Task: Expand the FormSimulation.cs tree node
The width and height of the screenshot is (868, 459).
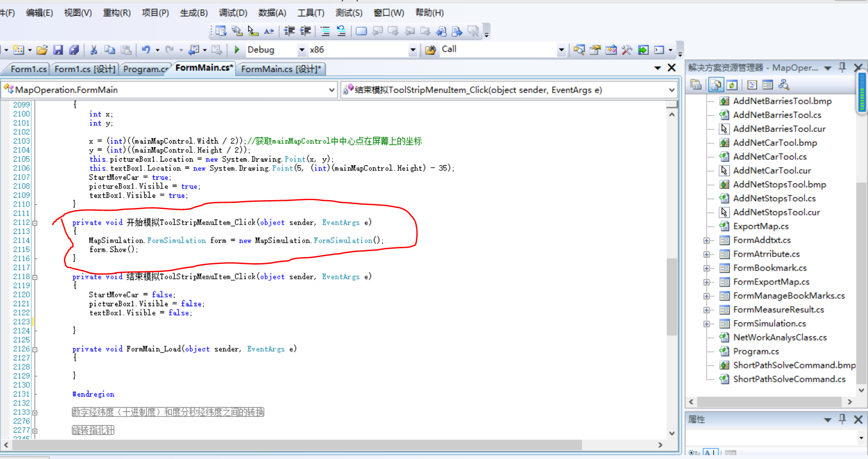Action: (707, 324)
